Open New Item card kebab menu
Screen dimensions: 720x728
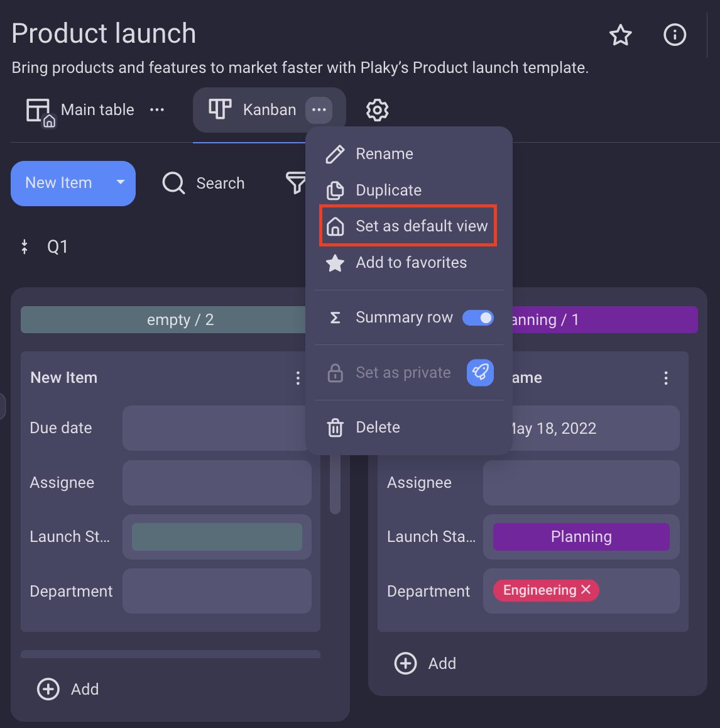(298, 378)
